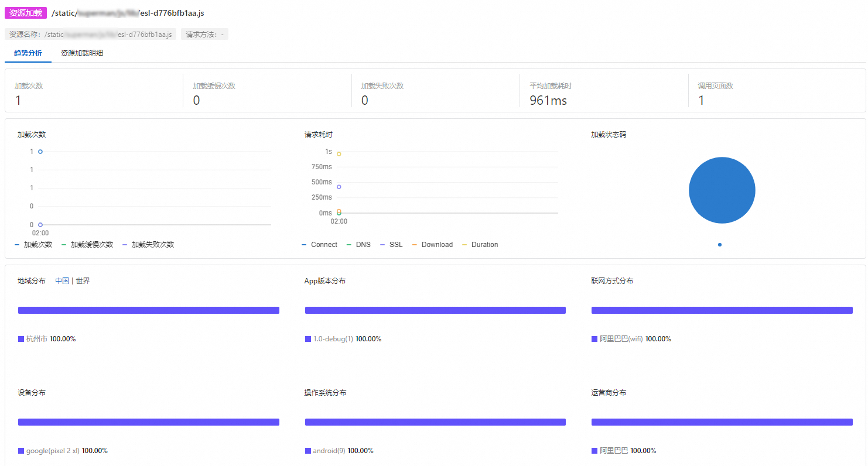
Task: Click the 1.0-debug(1) version legend entry
Action: [343, 339]
